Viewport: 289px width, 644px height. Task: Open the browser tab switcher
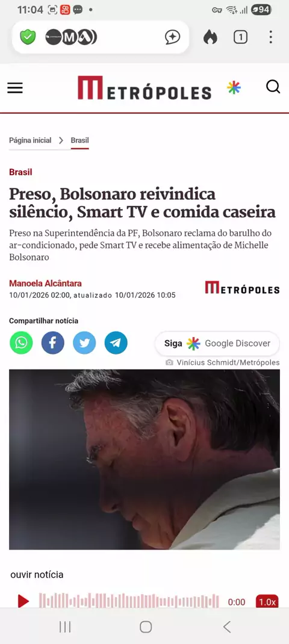pos(240,37)
